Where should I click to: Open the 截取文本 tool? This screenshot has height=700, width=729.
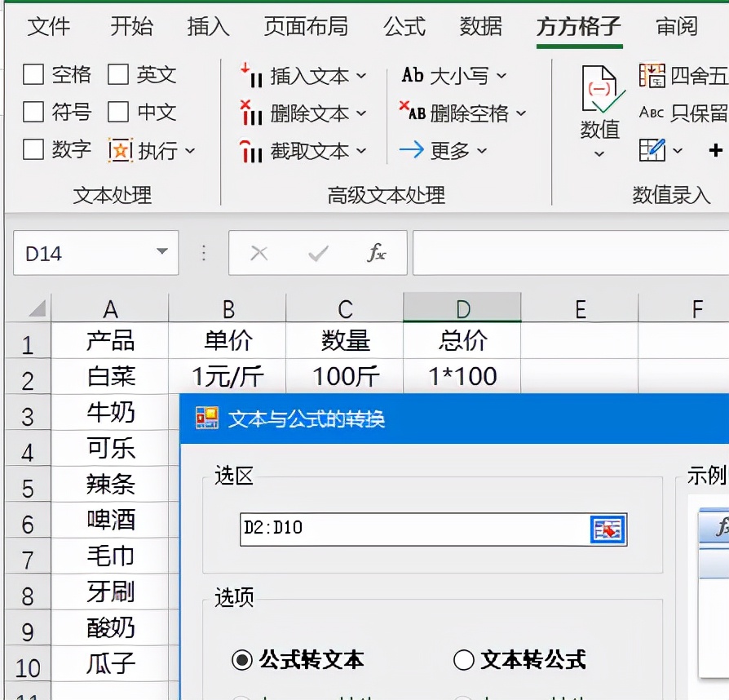tap(253, 150)
